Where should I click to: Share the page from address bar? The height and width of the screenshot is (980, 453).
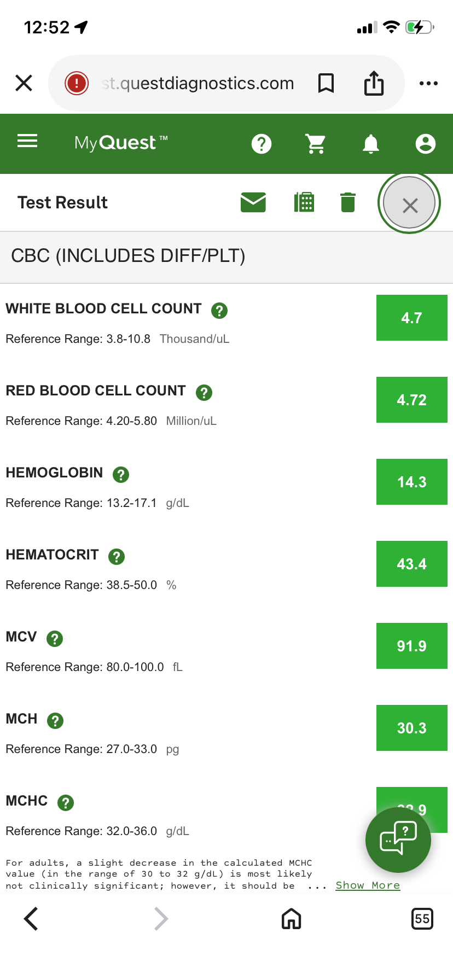374,84
